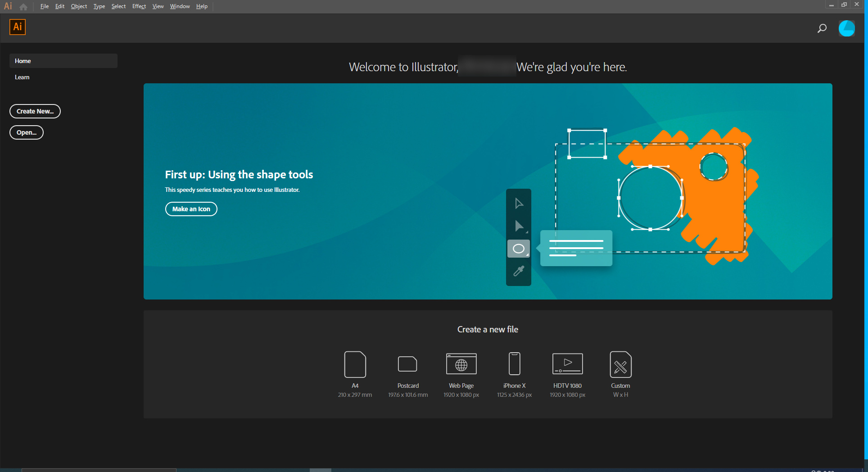Switch to the Learn tab
Screen dimensions: 868x472
[22, 77]
